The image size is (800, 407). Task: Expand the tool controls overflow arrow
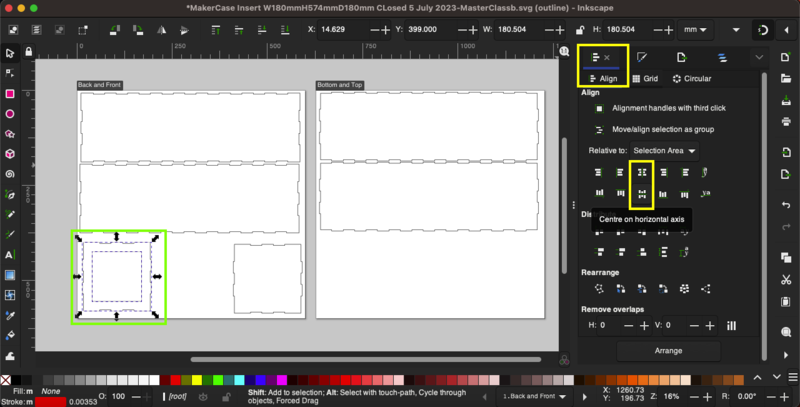[x=736, y=30]
